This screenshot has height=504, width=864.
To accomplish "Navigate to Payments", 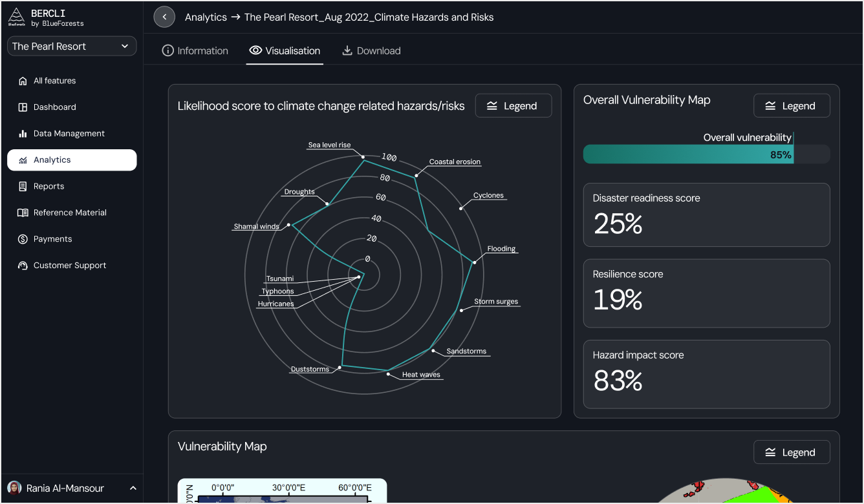I will click(72, 239).
